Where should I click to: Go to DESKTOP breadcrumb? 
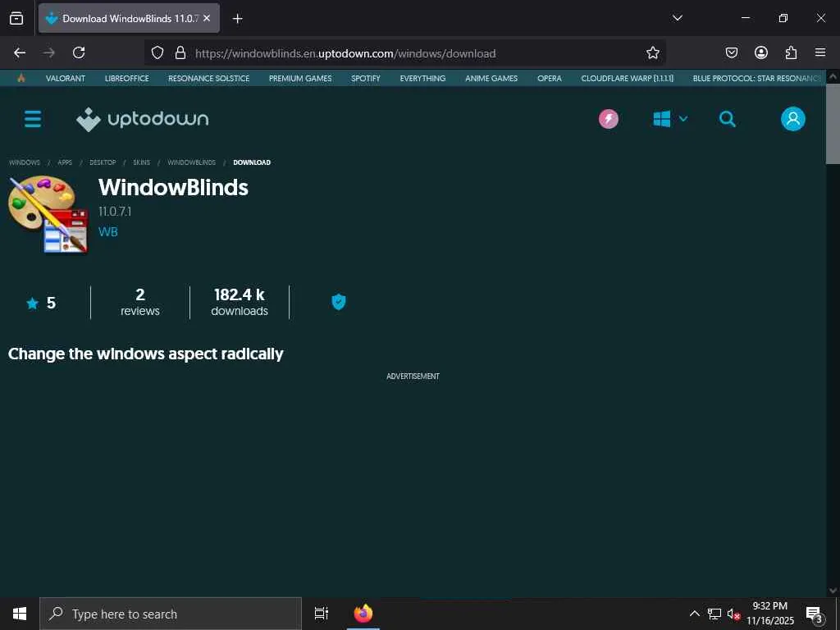pyautogui.click(x=103, y=162)
